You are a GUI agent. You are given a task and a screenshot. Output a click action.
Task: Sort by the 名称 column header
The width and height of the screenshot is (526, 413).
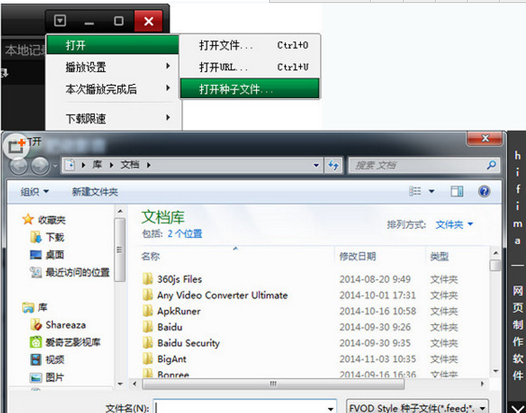150,257
